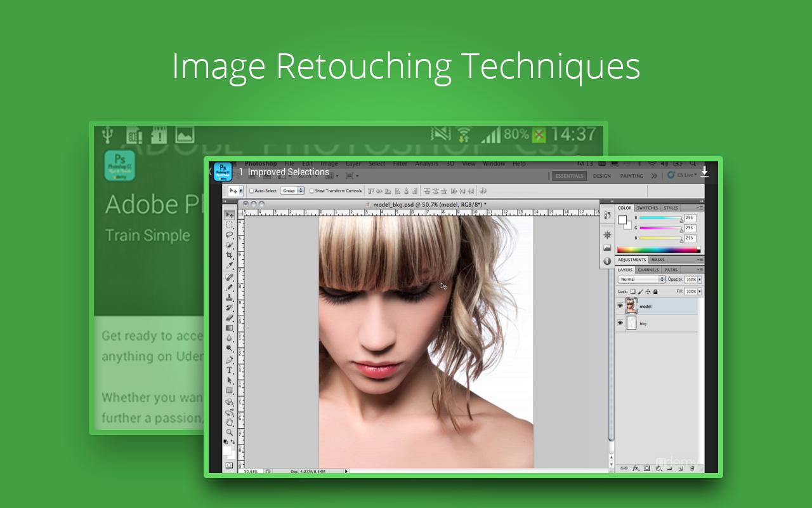Click the B value input field
The width and height of the screenshot is (812, 508).
690,238
